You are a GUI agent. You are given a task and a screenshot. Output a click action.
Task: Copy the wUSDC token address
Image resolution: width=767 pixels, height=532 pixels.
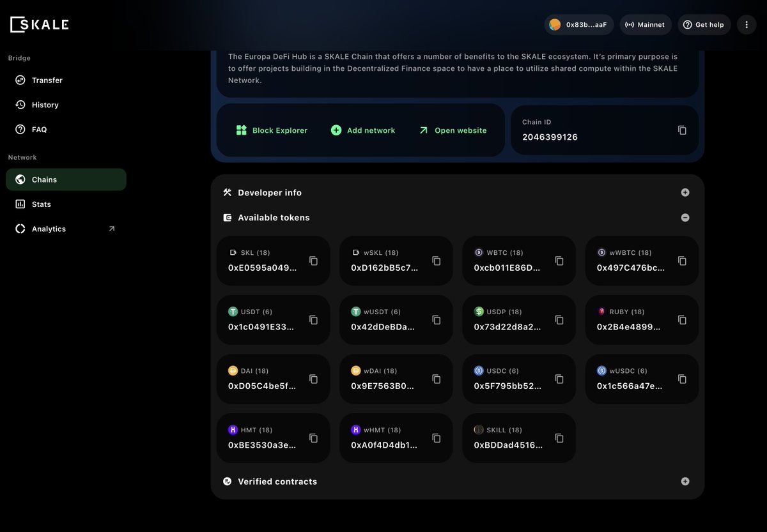pyautogui.click(x=682, y=379)
